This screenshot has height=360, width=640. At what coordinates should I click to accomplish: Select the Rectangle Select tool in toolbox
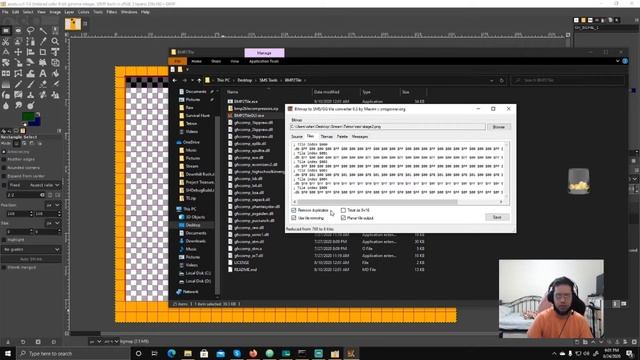pyautogui.click(x=6, y=31)
